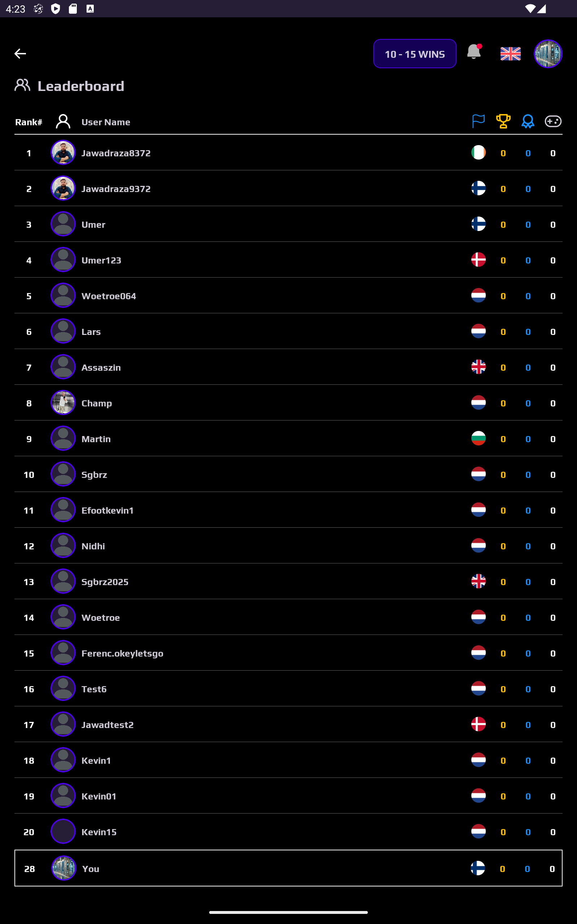Tap the user silhouette header icon
This screenshot has width=577, height=924.
pyautogui.click(x=63, y=121)
